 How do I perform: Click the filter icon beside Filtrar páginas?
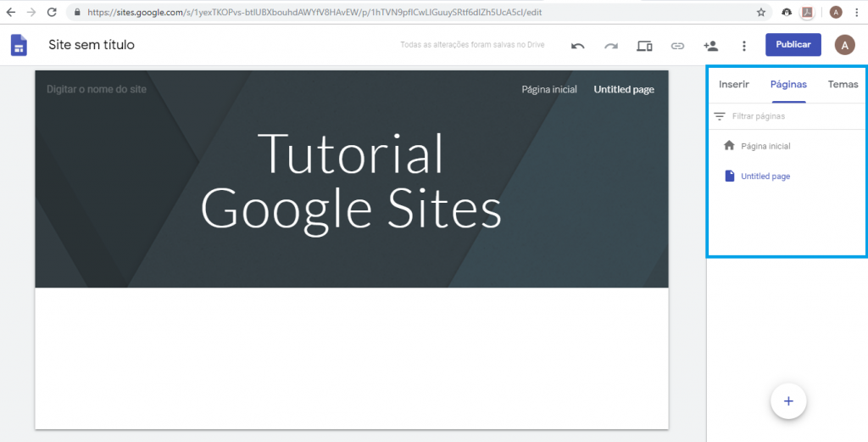(x=720, y=116)
